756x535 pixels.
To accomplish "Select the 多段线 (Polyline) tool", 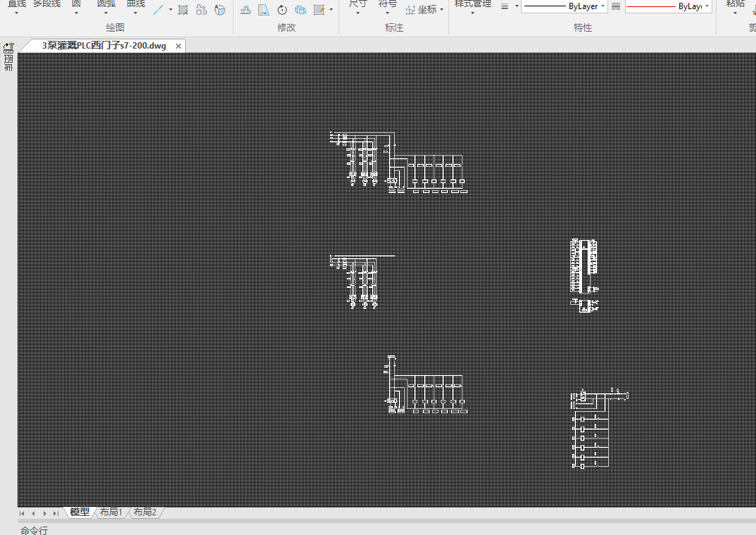I will pyautogui.click(x=46, y=4).
